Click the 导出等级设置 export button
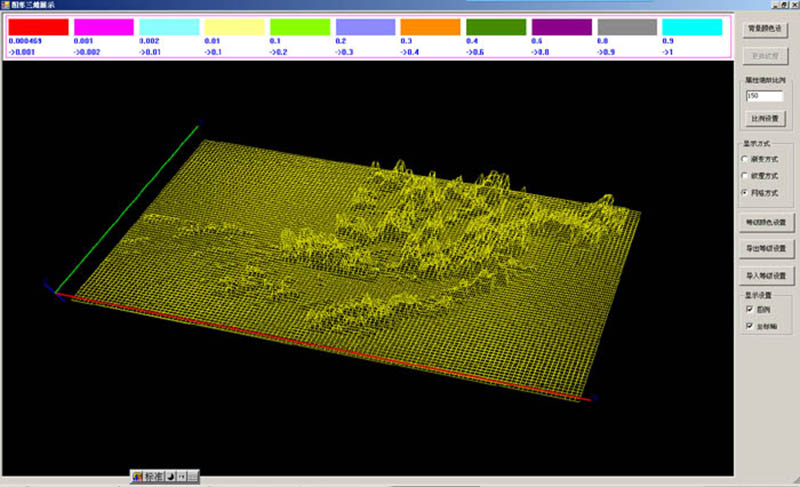The height and width of the screenshot is (487, 800). click(x=766, y=247)
